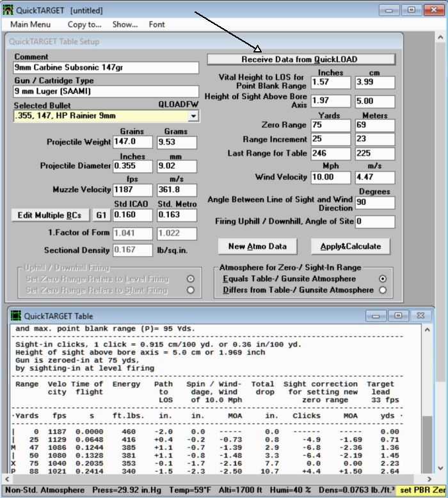Close the QuickTARGET Table sub-window
Viewport: 448px width, 498px height.
click(419, 316)
